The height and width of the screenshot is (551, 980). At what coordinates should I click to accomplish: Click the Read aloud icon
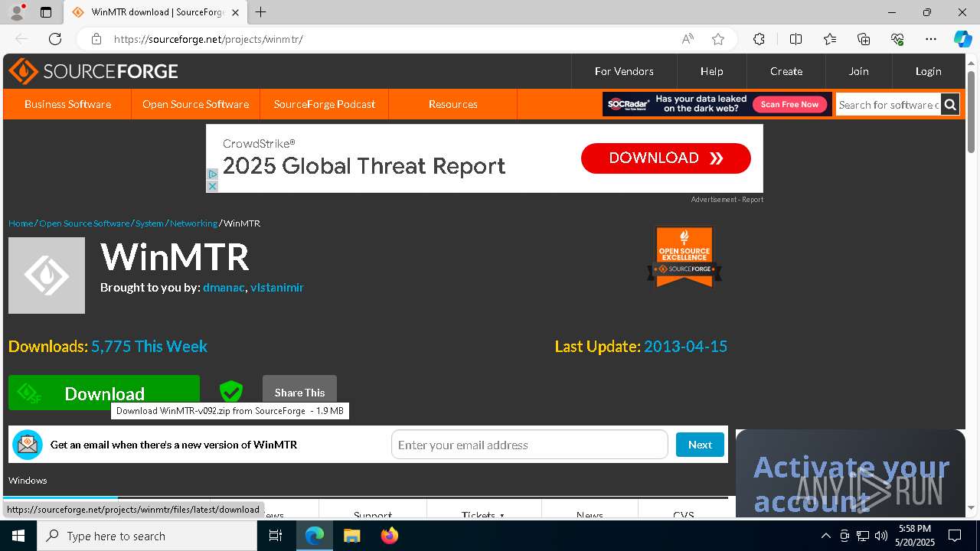click(688, 39)
